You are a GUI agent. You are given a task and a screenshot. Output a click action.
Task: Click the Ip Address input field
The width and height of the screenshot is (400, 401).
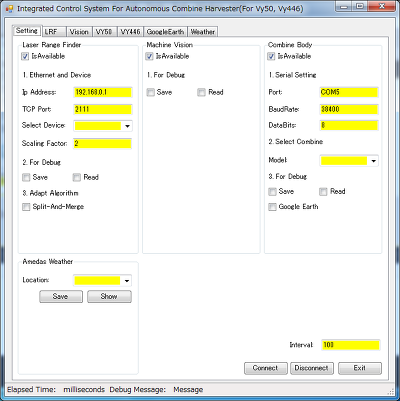pyautogui.click(x=103, y=92)
